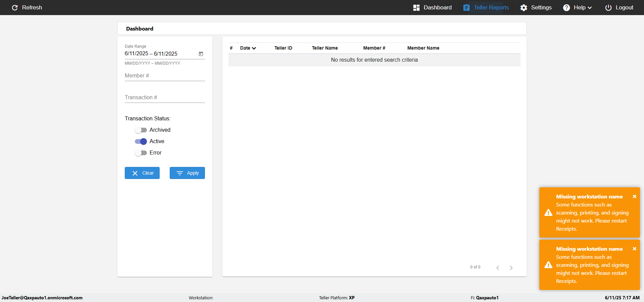Viewport: 644px width, 302px height.
Task: Click the 'No results for entered search criteria' row
Action: click(374, 60)
